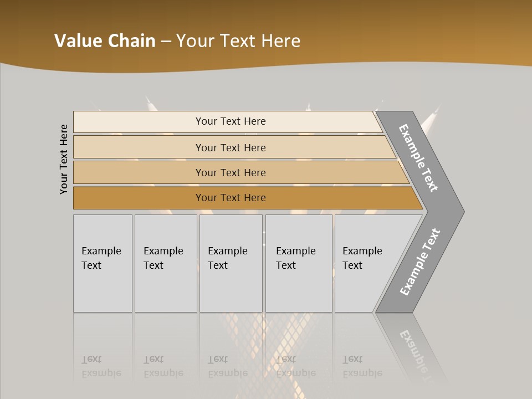Screen dimensions: 532x399
Task: Select the second 'Example Text' box
Action: (165, 263)
